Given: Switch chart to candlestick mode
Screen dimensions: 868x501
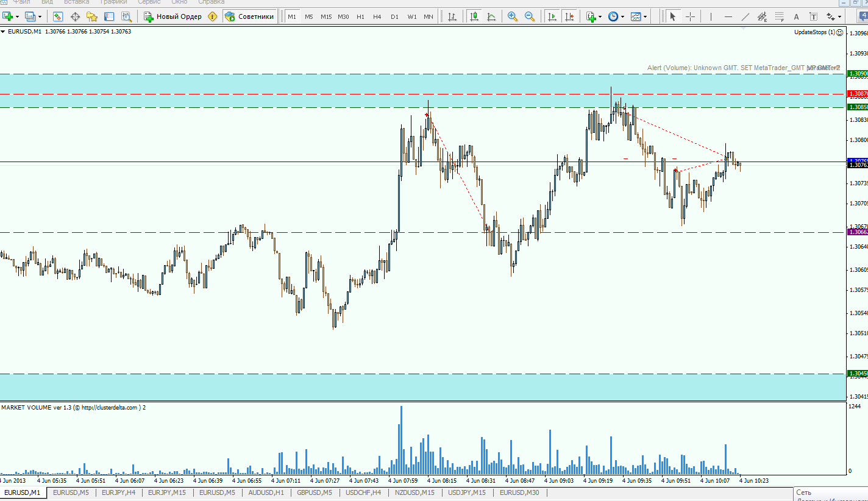Looking at the screenshot, I should (x=474, y=16).
